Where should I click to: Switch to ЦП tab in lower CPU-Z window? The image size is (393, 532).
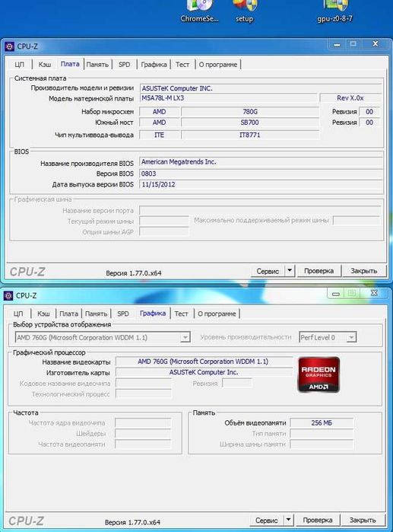18,314
